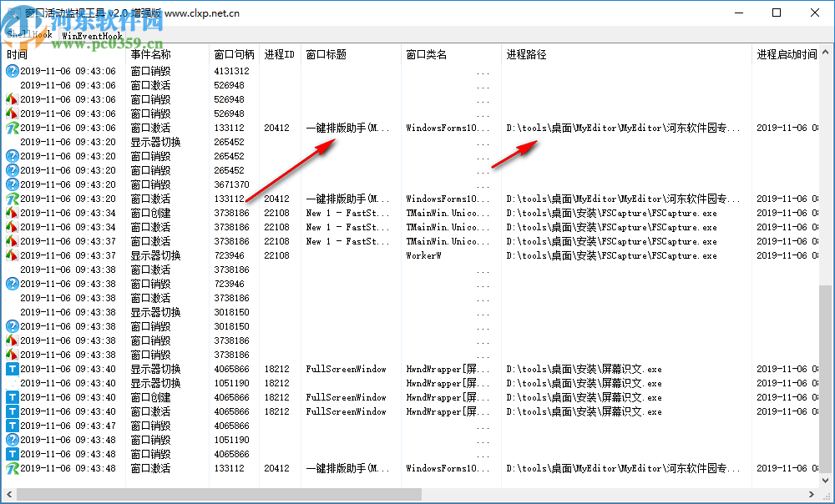Select FSCapture.exe path in the WorkerW row
835x504 pixels.
(x=611, y=255)
